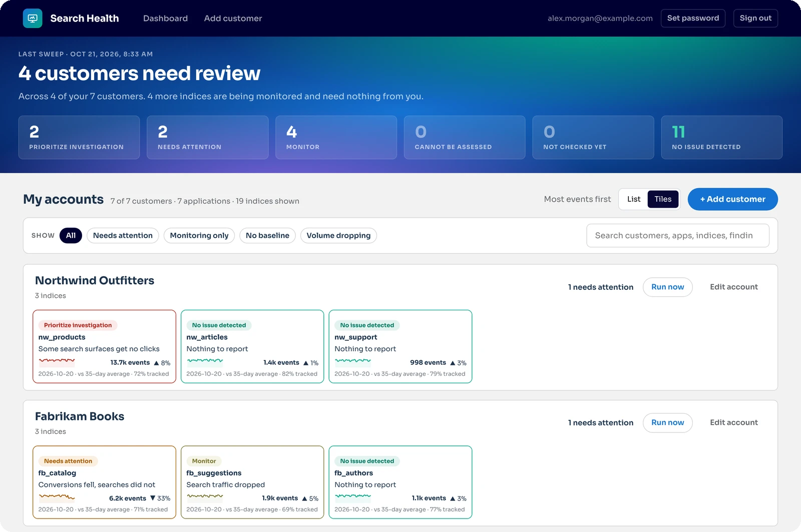The height and width of the screenshot is (532, 801).
Task: Open the Dashboard nav item
Action: coord(165,19)
